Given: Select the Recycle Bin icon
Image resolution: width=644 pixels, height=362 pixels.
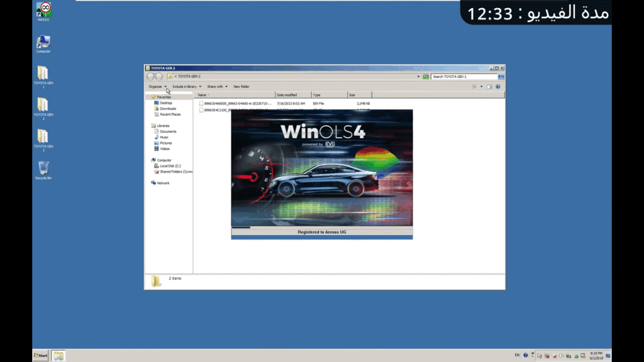Looking at the screenshot, I should coord(43,168).
